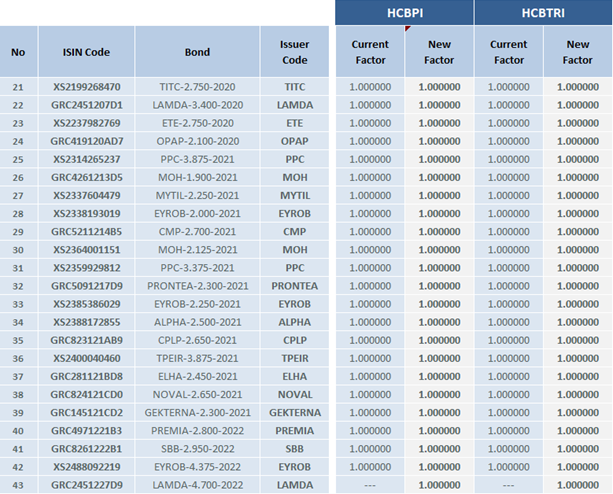Click the Bond column header

pyautogui.click(x=197, y=52)
